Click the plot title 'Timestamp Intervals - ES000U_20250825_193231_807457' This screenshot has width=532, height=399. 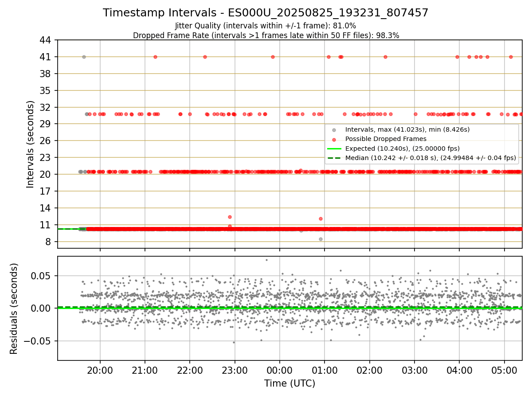pos(266,13)
